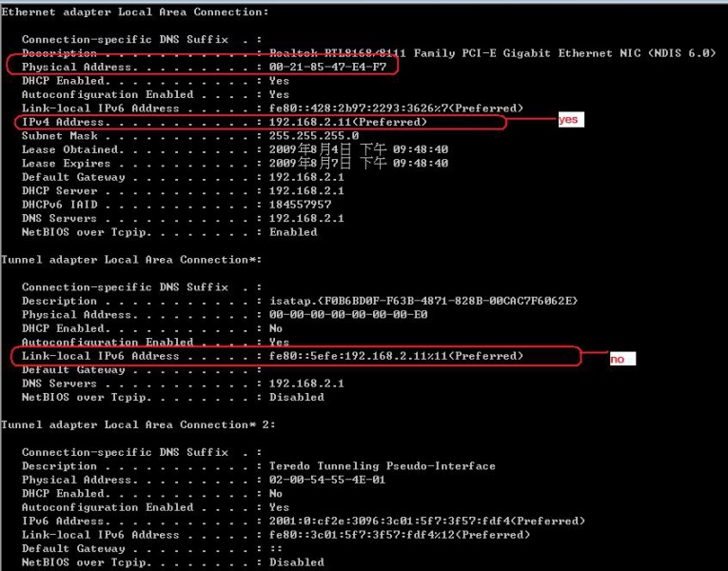
Task: Click 'Tunnel adapter Local Area Connection* 2' heading
Action: click(138, 424)
